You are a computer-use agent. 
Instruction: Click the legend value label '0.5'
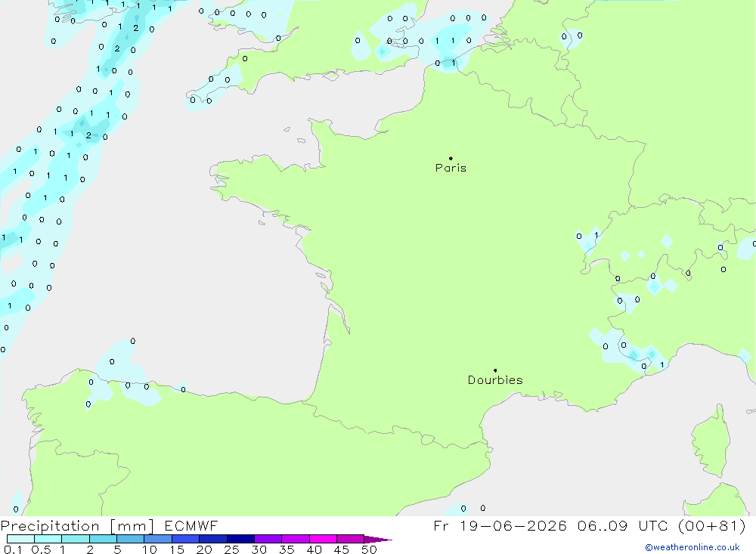pyautogui.click(x=41, y=549)
